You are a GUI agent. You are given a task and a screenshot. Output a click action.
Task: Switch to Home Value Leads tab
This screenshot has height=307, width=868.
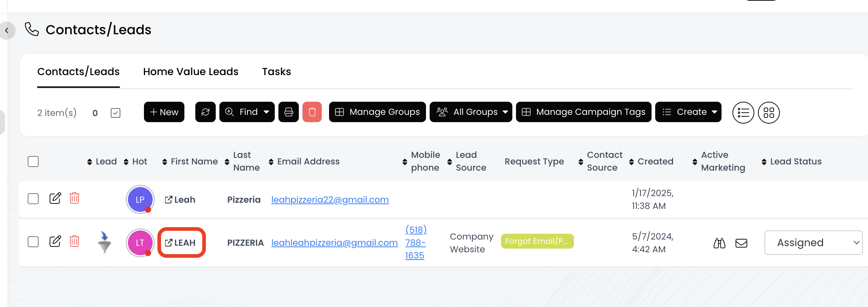point(191,71)
